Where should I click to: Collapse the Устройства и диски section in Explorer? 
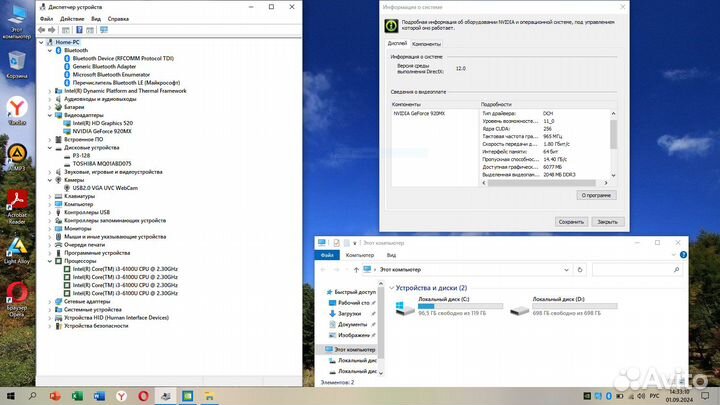[392, 288]
